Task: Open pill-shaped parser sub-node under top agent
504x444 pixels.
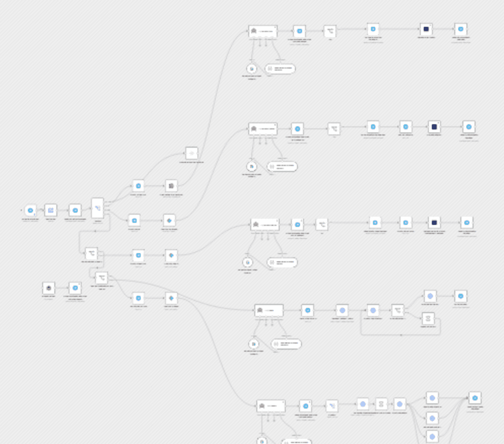Action: point(280,69)
